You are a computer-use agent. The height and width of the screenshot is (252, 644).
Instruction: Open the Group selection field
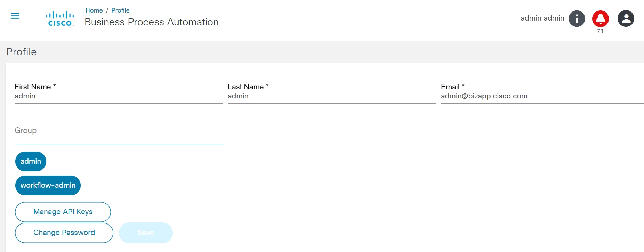point(119,131)
